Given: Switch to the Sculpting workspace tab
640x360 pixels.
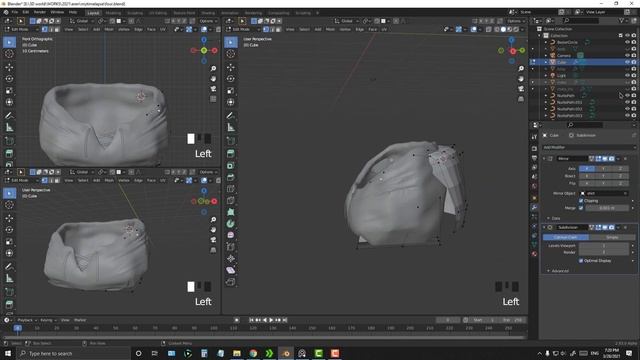Looking at the screenshot, I should point(135,13).
